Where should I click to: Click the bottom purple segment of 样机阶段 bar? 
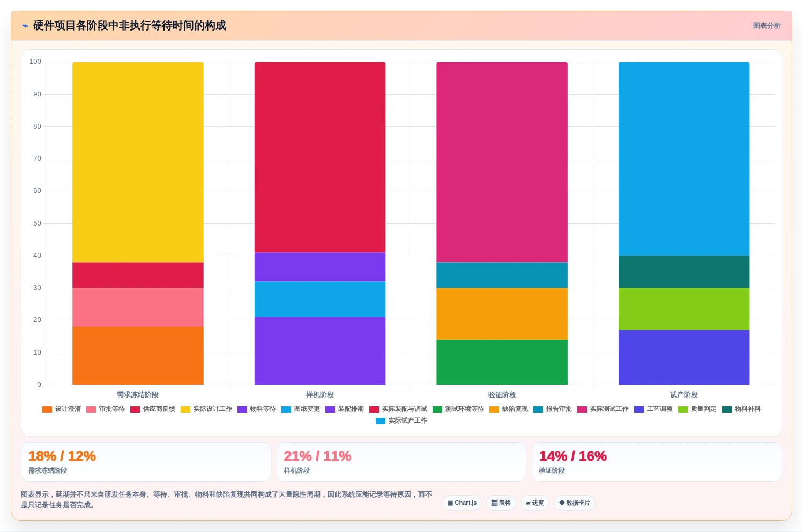320,351
